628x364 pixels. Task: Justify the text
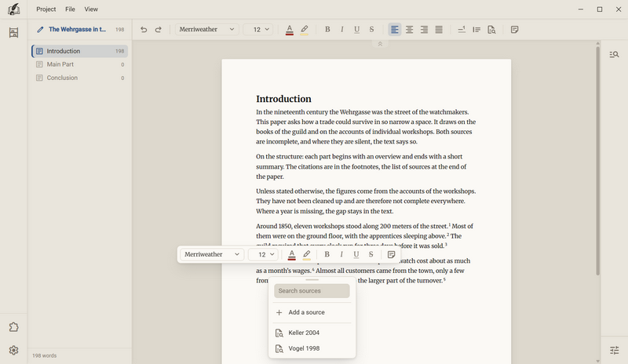pos(439,30)
